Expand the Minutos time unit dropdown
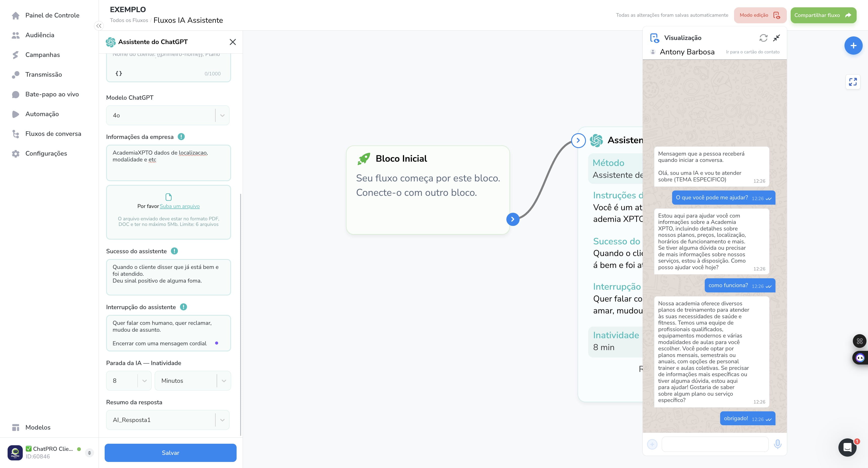The image size is (868, 468). 193,381
